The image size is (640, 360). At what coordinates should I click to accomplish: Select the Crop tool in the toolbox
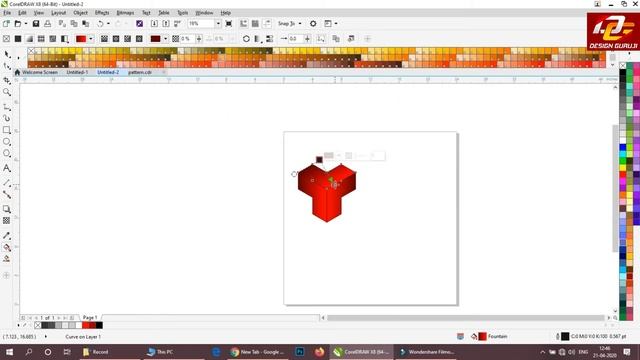(x=7, y=80)
